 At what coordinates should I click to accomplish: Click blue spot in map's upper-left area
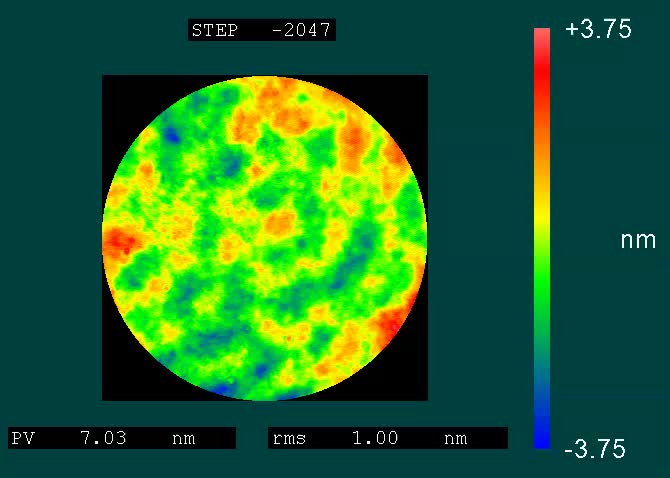172,133
